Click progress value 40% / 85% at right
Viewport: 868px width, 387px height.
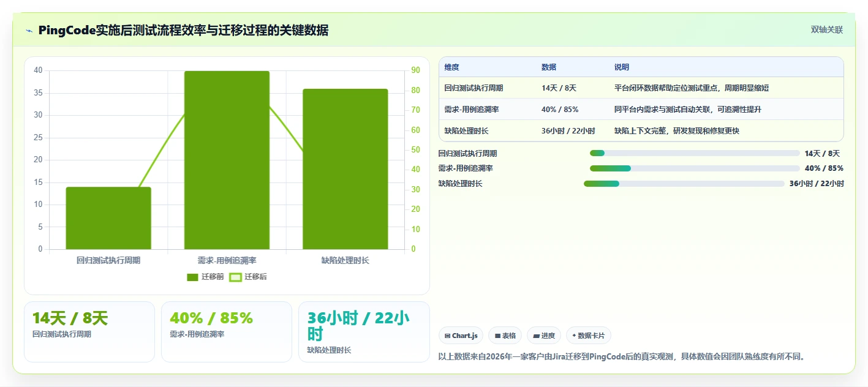pyautogui.click(x=824, y=168)
